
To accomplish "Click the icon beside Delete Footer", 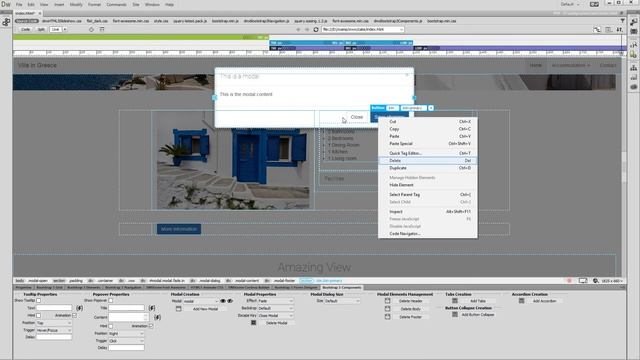I will (387, 316).
